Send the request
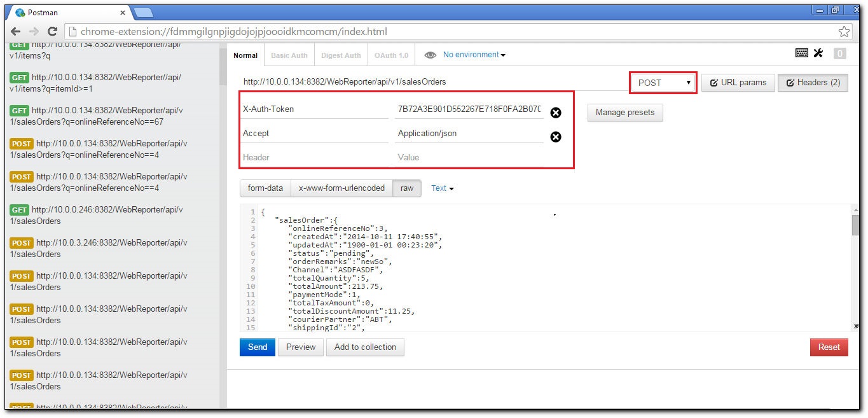This screenshot has height=418, width=868. point(258,347)
